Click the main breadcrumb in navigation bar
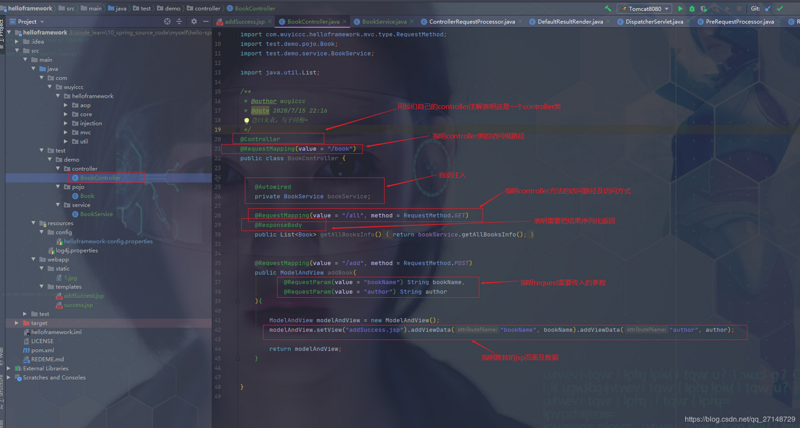800x428 pixels. tap(91, 8)
